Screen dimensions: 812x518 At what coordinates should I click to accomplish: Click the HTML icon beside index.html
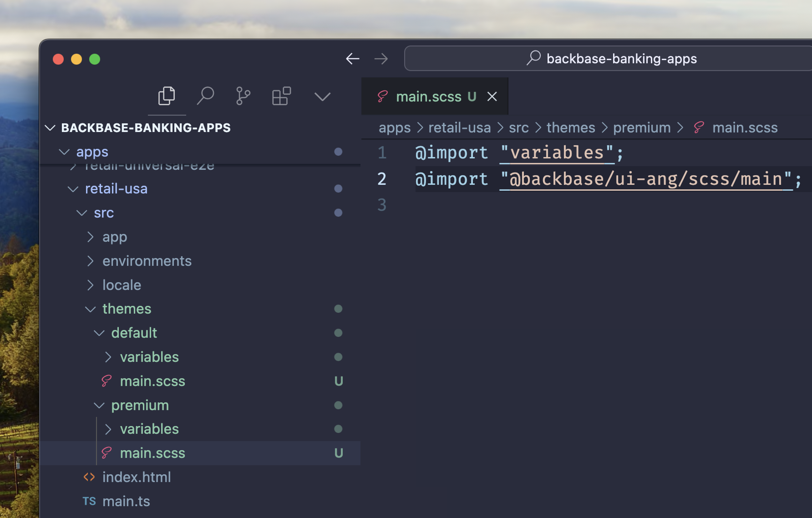click(89, 477)
